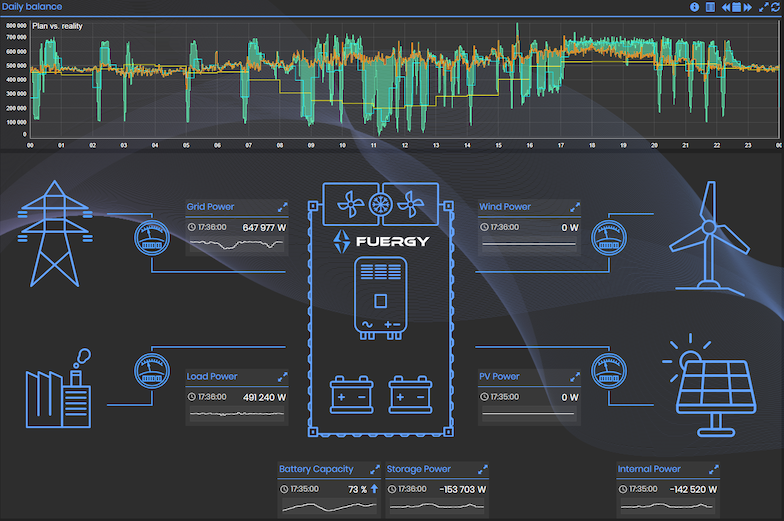Image resolution: width=784 pixels, height=521 pixels.
Task: Click the Battery Capacity sparkline chart
Action: coord(329,506)
